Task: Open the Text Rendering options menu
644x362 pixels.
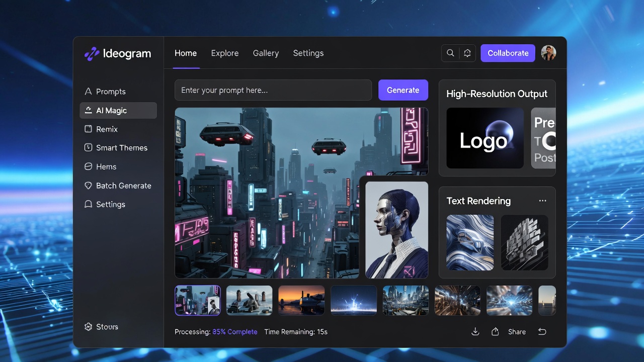Action: [542, 201]
